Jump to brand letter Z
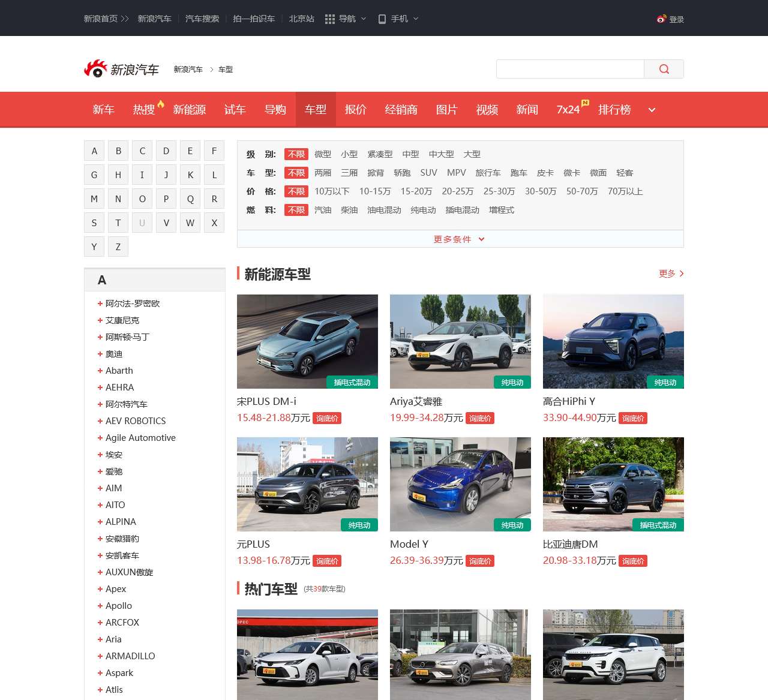 coord(118,247)
